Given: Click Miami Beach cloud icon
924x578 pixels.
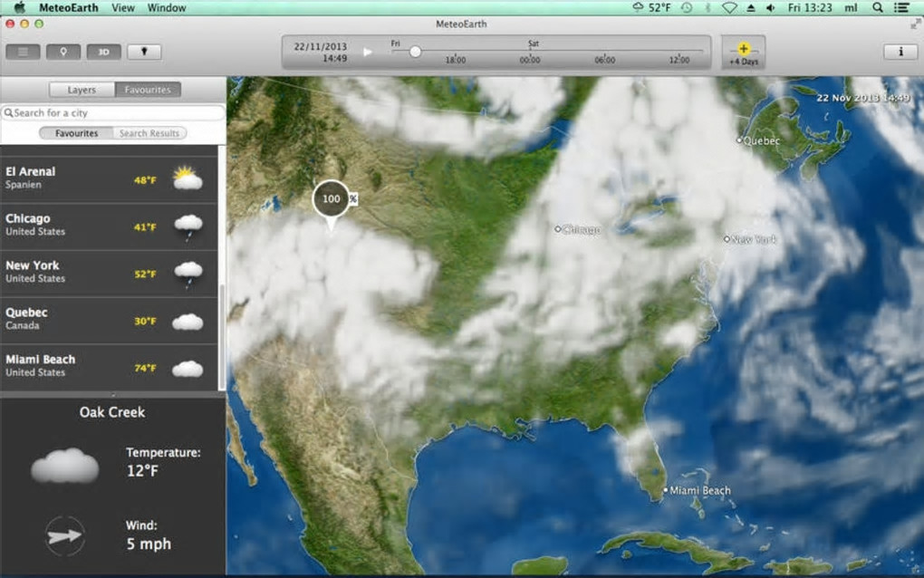Looking at the screenshot, I should coord(188,369).
